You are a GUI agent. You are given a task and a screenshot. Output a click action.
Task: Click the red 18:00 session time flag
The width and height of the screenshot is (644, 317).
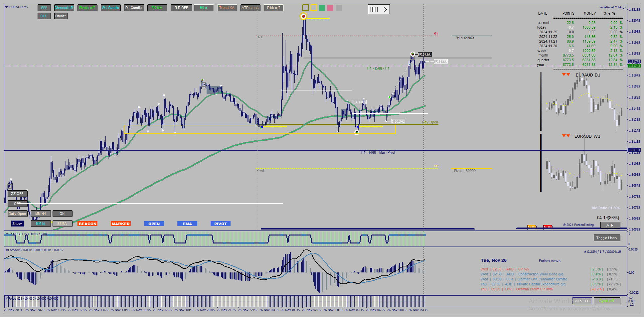[x=548, y=227]
